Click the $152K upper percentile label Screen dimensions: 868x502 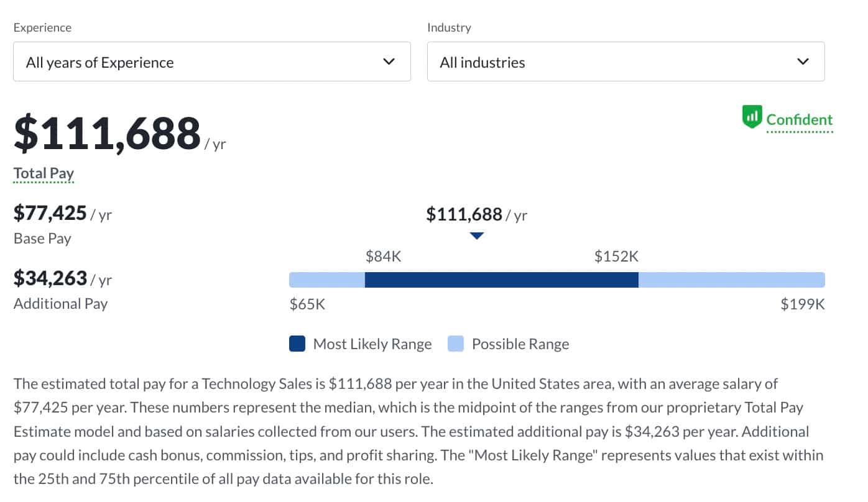tap(616, 257)
